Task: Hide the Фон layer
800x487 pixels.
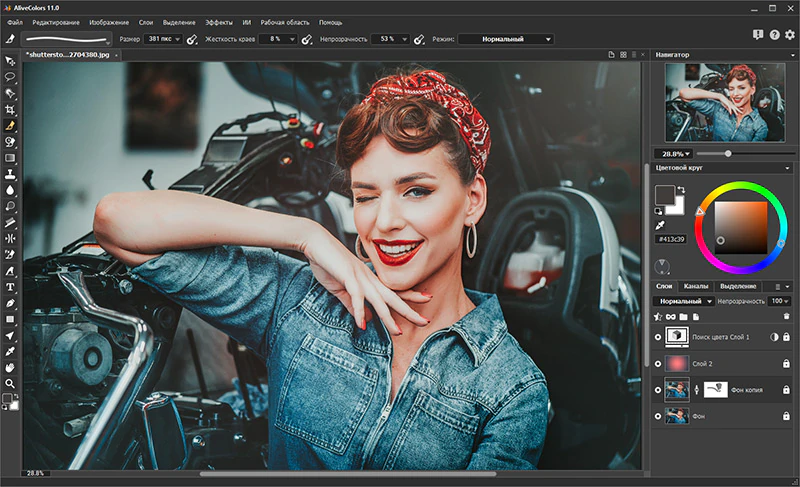Action: (658, 416)
